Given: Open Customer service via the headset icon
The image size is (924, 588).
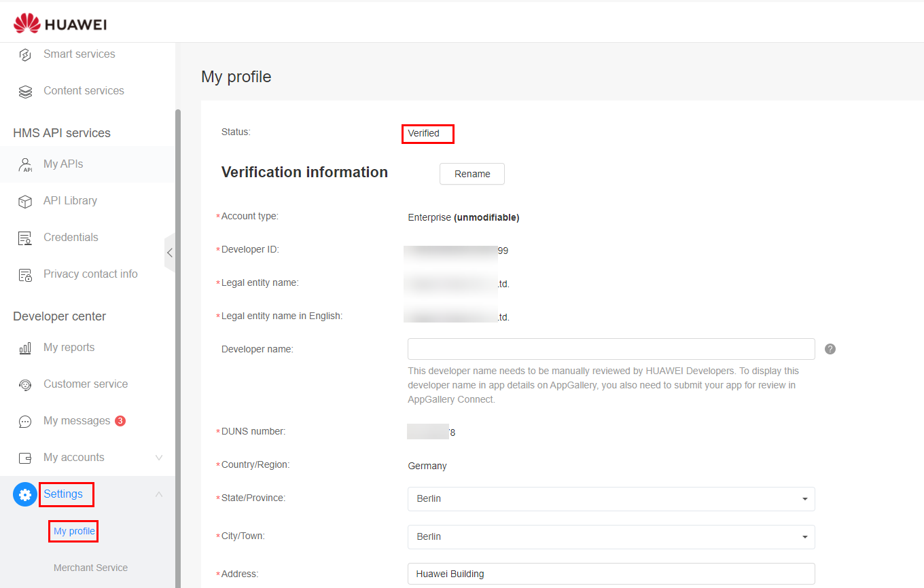Looking at the screenshot, I should click(25, 384).
